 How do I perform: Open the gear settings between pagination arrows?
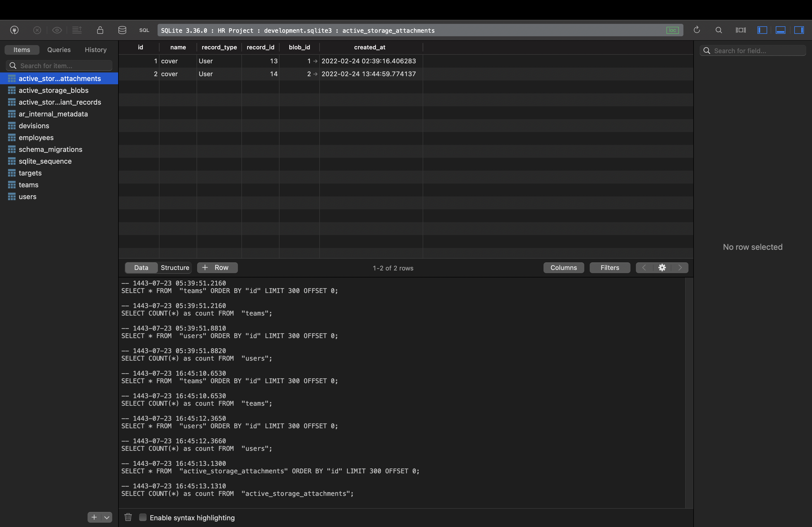point(662,268)
